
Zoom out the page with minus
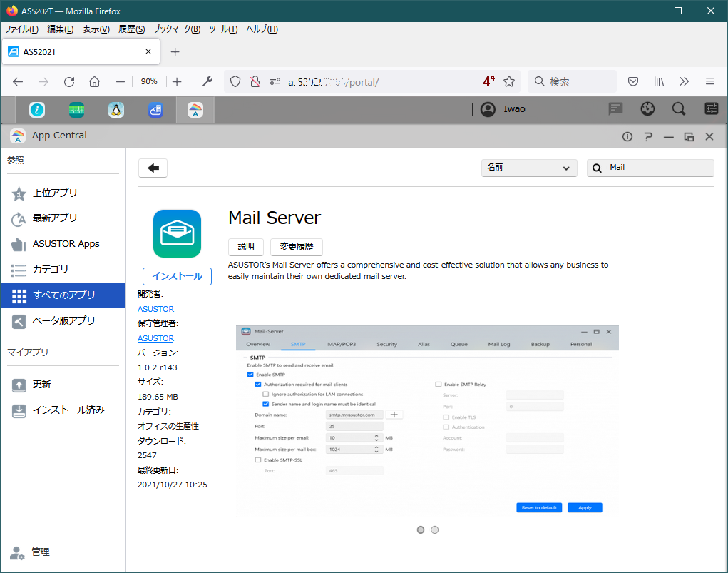(121, 82)
